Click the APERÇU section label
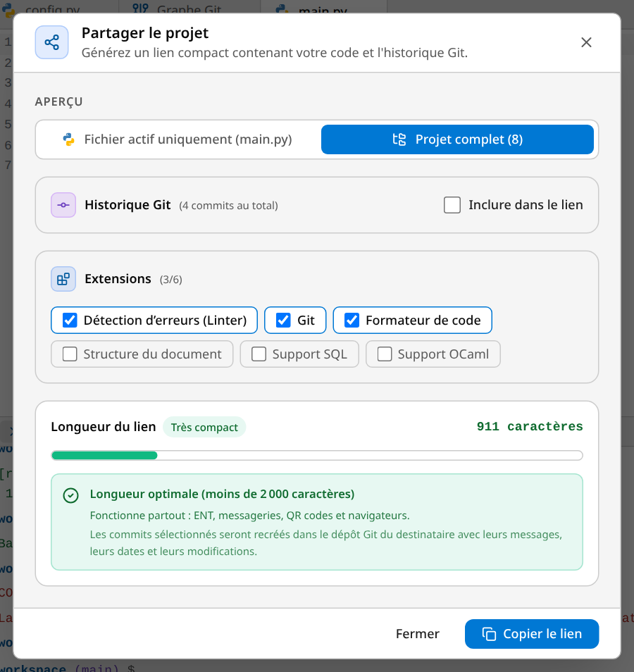The image size is (634, 672). [x=58, y=101]
